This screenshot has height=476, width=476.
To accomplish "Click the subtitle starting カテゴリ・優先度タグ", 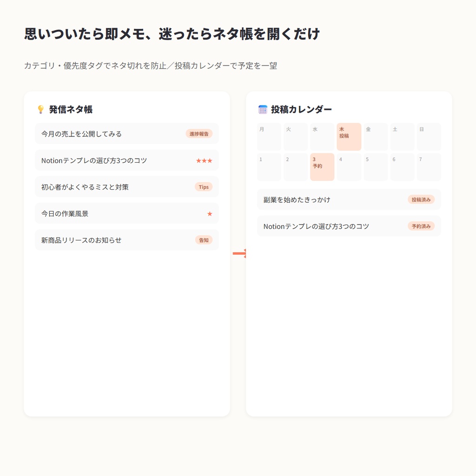I will click(150, 66).
